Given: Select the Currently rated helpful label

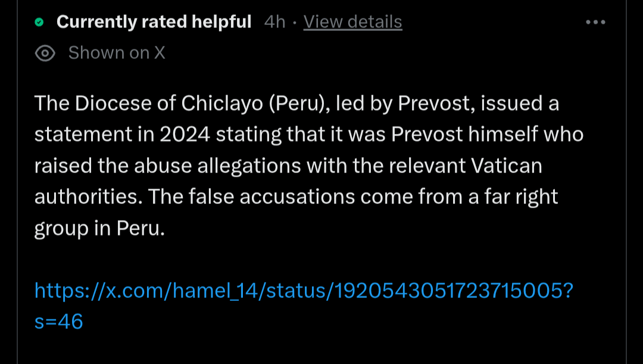Looking at the screenshot, I should (154, 21).
